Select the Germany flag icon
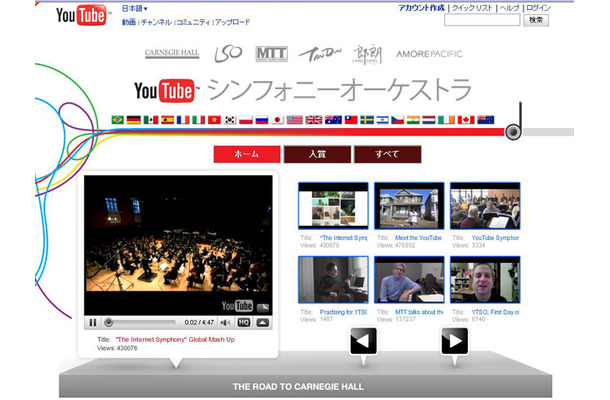Screen dimensions: 610x400 [133, 120]
